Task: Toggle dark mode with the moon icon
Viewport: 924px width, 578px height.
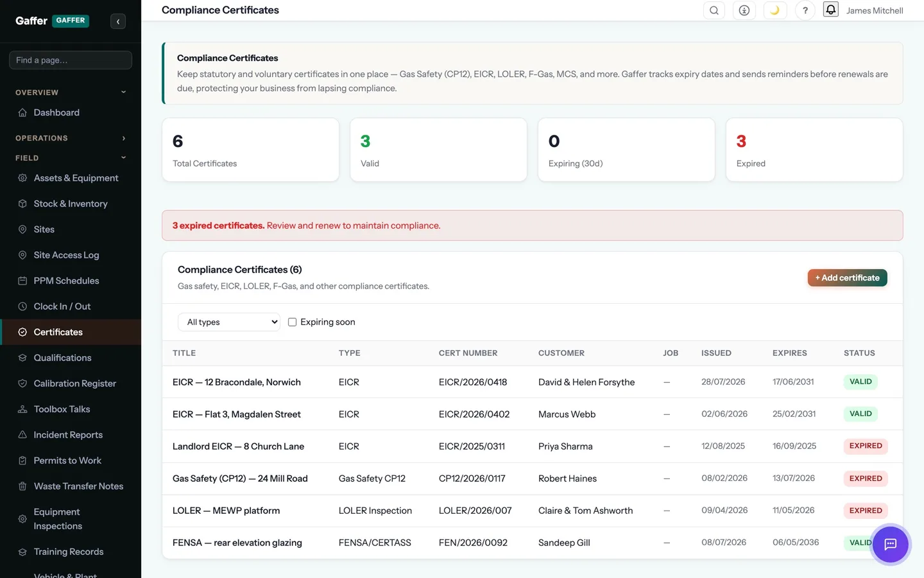Action: (775, 10)
